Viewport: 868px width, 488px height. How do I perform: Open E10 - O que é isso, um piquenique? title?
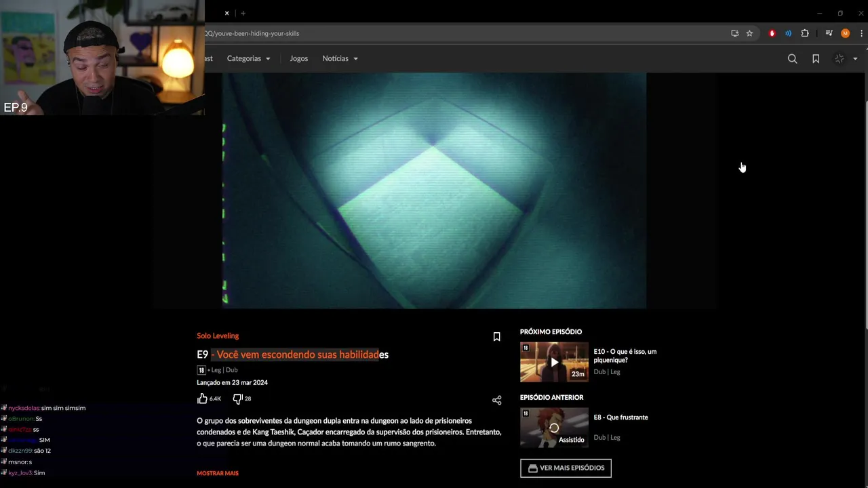pos(625,356)
